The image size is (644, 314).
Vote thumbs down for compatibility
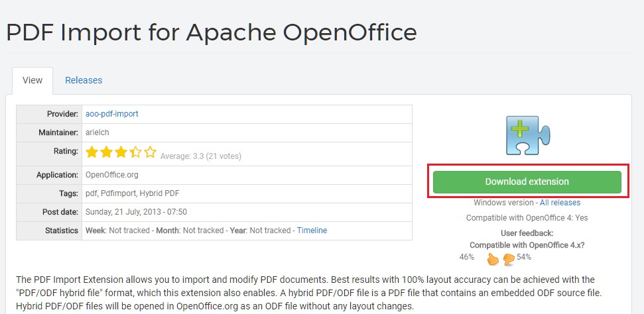pyautogui.click(x=509, y=258)
